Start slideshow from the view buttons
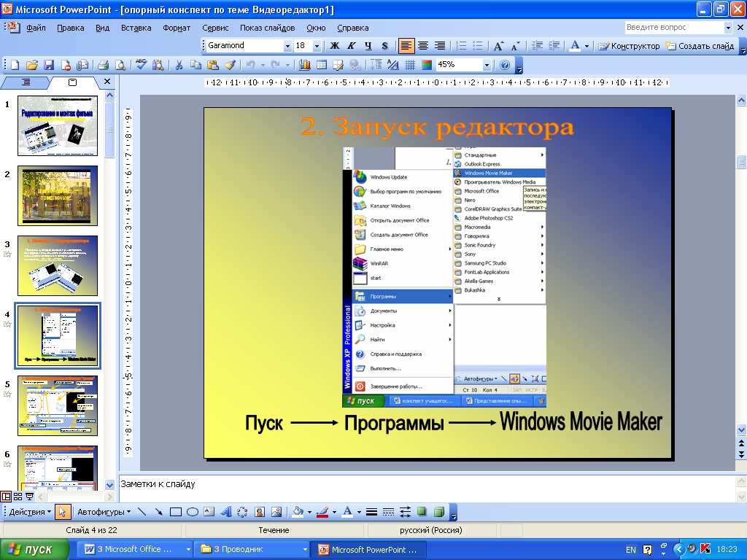747x560 pixels. pyautogui.click(x=29, y=497)
